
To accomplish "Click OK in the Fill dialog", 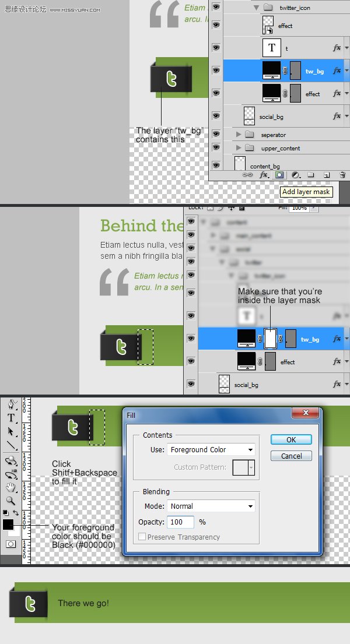I will 291,439.
